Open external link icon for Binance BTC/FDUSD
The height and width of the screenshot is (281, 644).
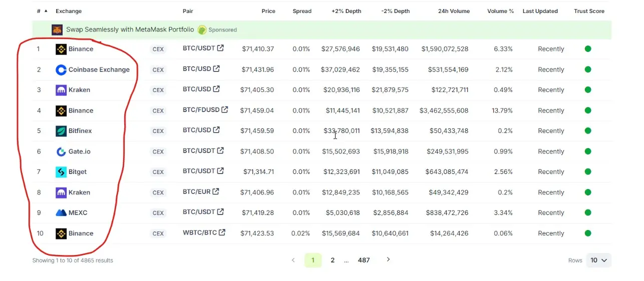(225, 109)
